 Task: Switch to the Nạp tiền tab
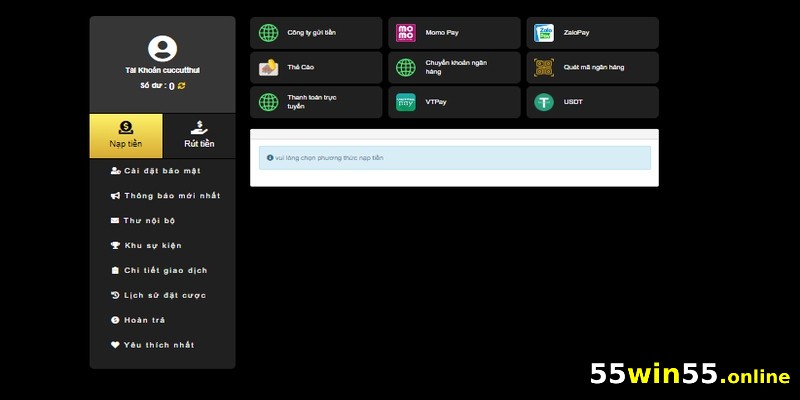click(126, 135)
